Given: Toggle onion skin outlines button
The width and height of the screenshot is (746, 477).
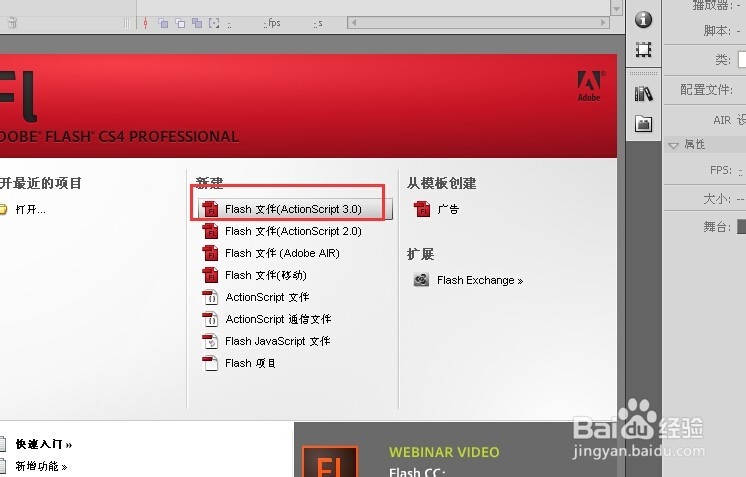Looking at the screenshot, I should pos(180,23).
